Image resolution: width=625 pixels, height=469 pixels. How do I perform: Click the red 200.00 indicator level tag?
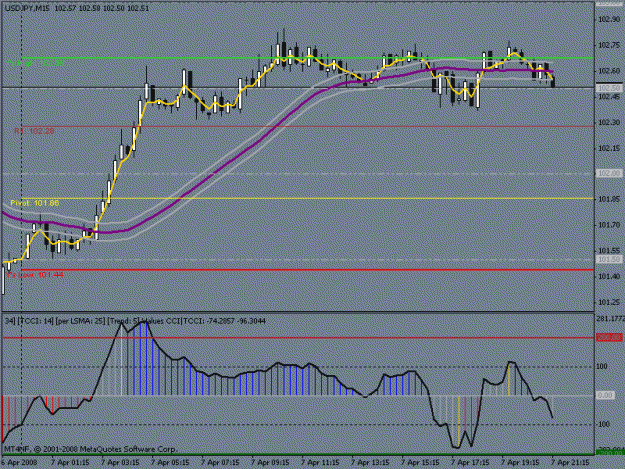[609, 338]
